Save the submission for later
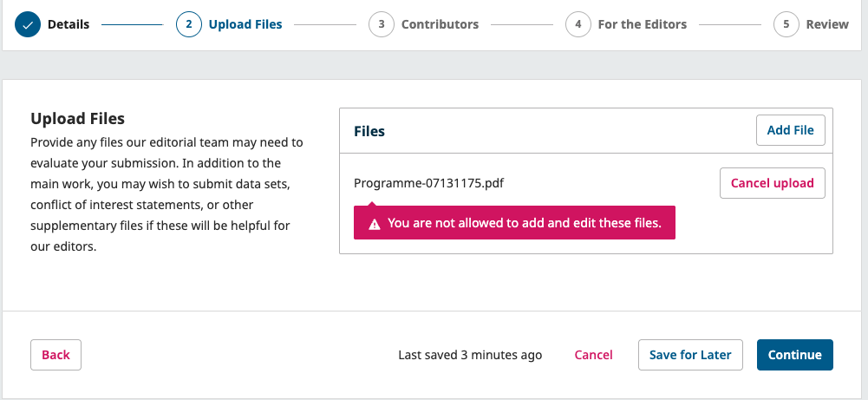The image size is (868, 400). 690,355
